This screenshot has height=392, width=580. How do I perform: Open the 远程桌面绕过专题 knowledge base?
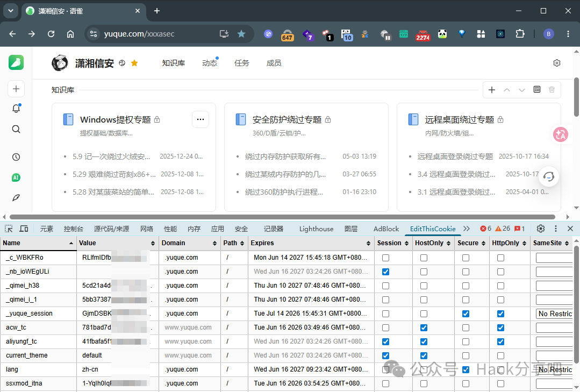460,119
